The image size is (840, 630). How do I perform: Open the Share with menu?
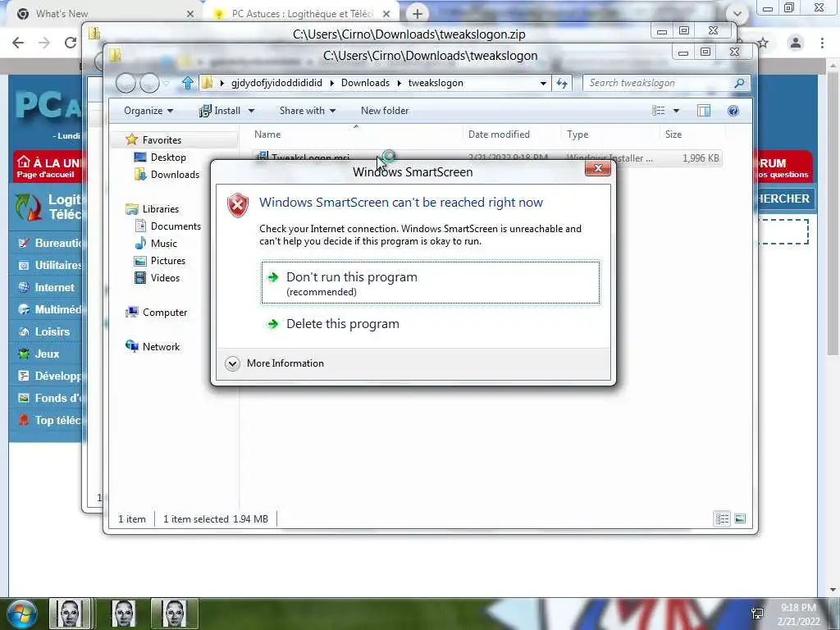pos(308,111)
